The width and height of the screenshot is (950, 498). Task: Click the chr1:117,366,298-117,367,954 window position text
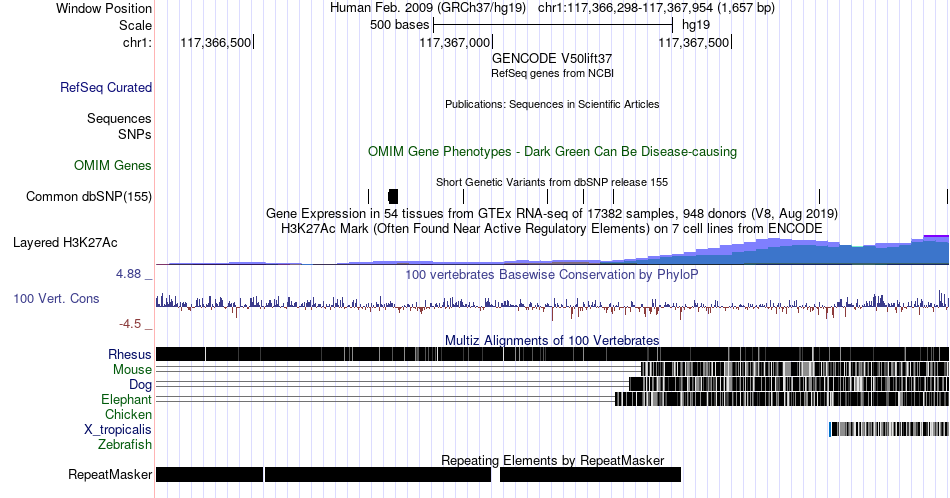[656, 8]
